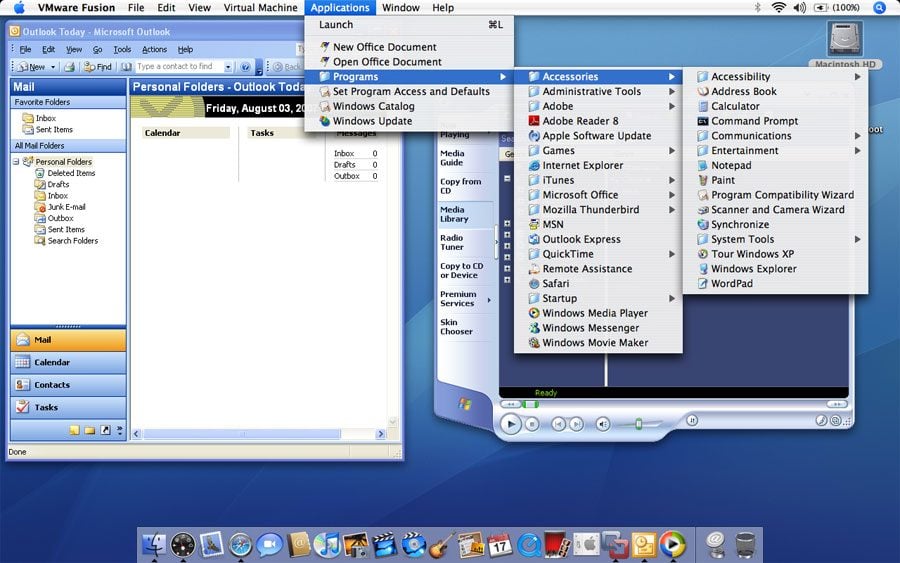This screenshot has width=900, height=563.
Task: Mute the Windows Media Player sound
Action: tap(602, 424)
